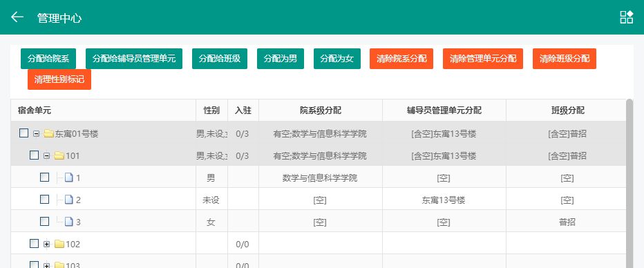Viewport: 644px width, 268px height.
Task: Collapse the 101 room node
Action: (46, 156)
